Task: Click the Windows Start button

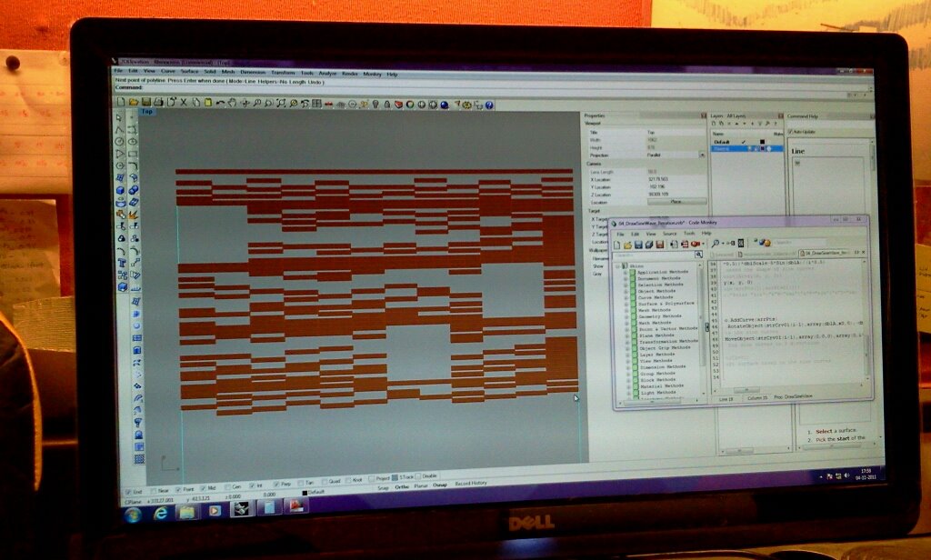Action: (133, 515)
